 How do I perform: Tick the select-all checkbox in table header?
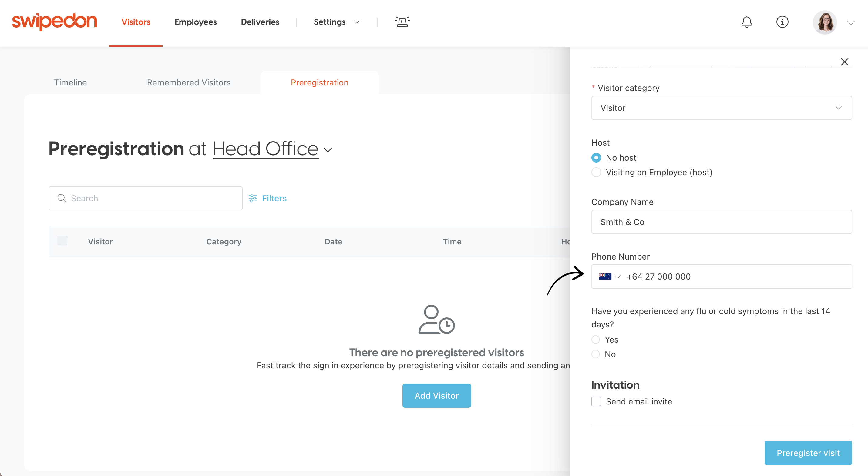(62, 240)
